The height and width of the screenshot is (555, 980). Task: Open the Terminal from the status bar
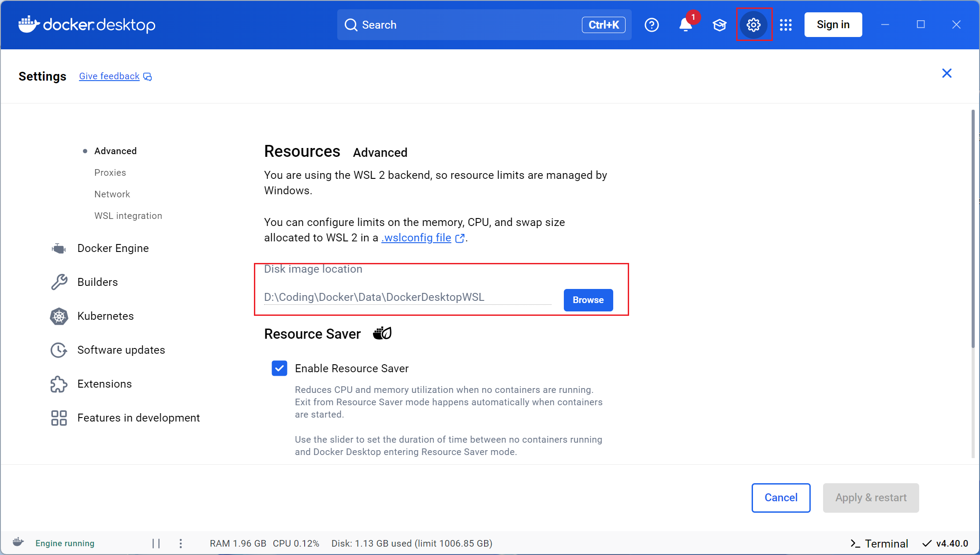pos(879,543)
